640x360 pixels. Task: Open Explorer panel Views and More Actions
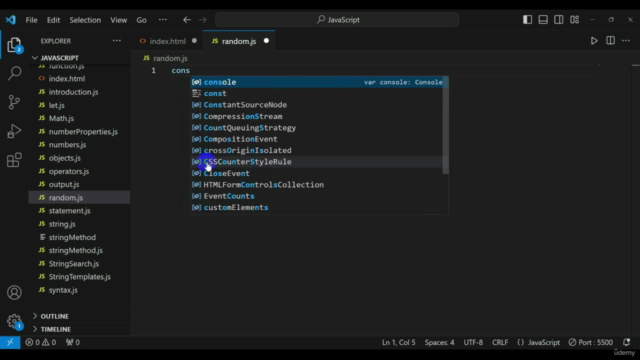(117, 41)
